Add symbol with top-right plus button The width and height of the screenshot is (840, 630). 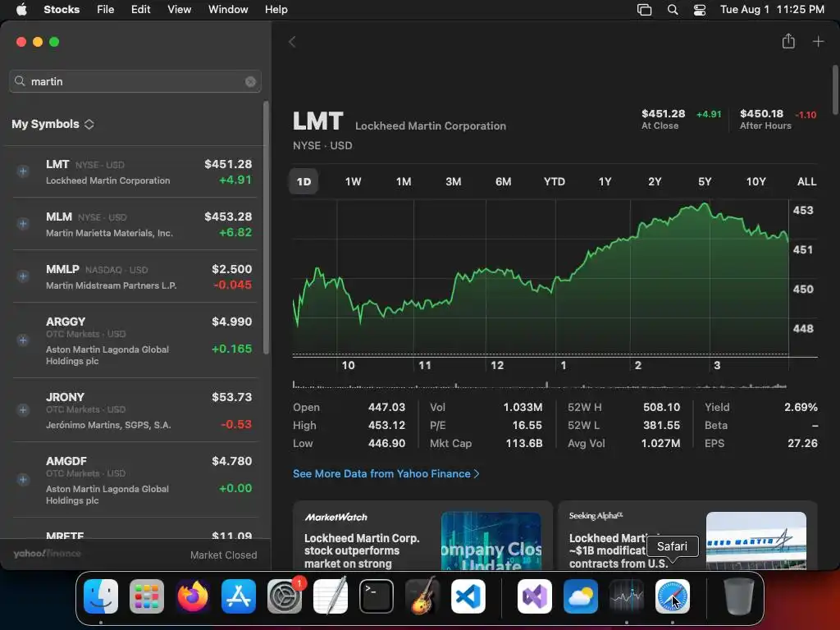tap(818, 41)
